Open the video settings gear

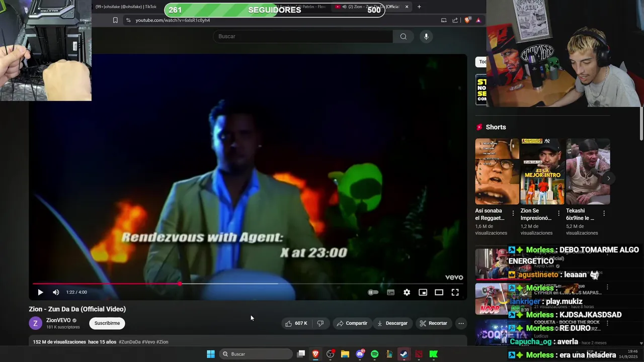tap(407, 292)
